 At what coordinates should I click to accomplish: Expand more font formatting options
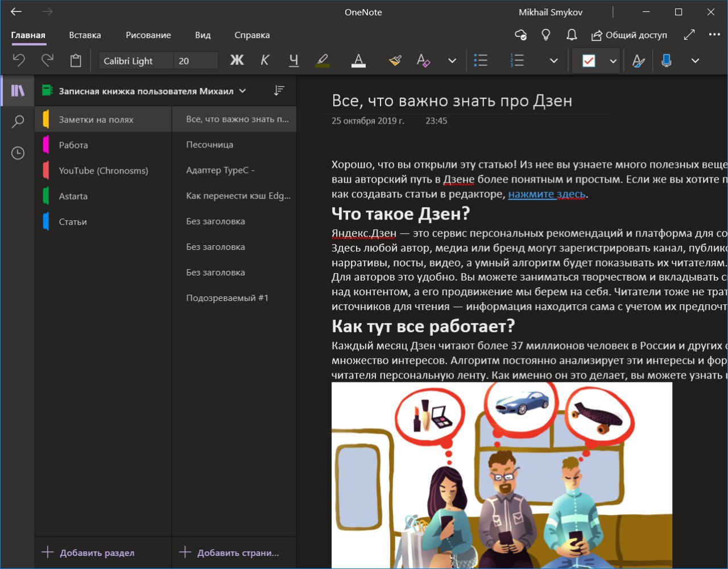452,61
